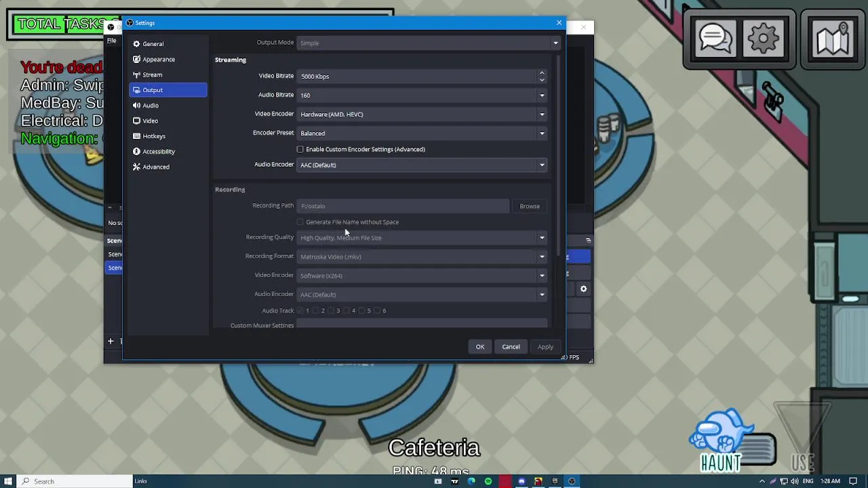
Task: Go to the Video settings page
Action: click(x=167, y=121)
